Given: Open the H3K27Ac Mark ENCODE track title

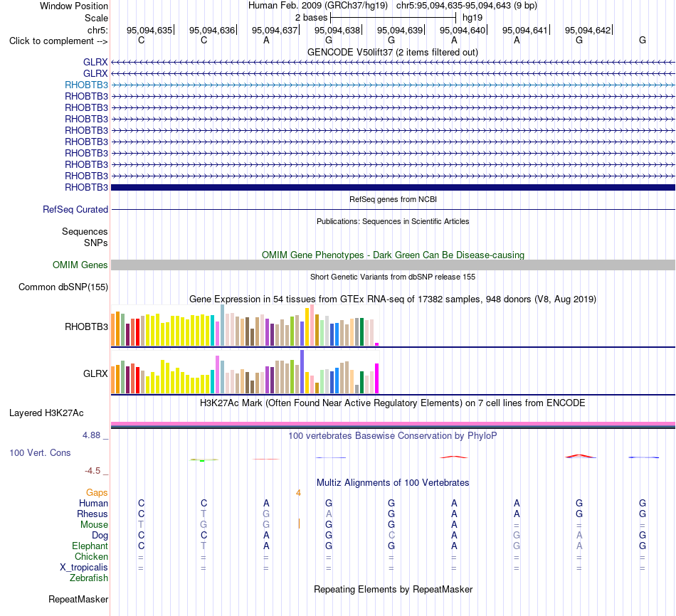Looking at the screenshot, I should (393, 403).
